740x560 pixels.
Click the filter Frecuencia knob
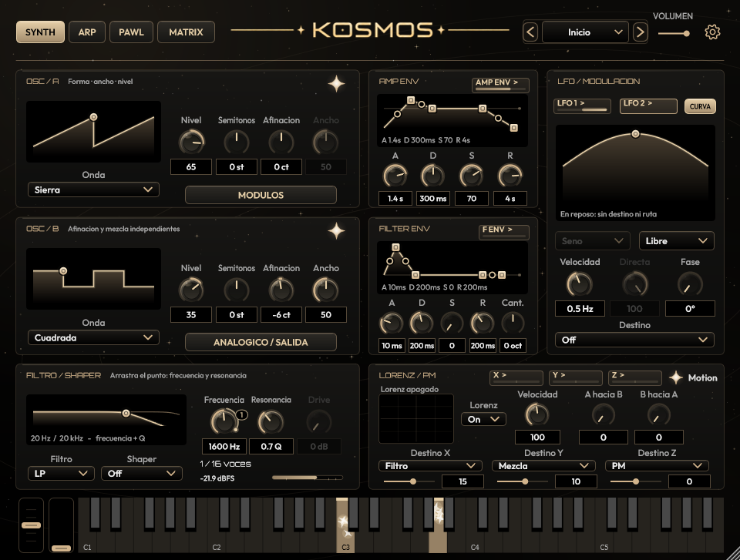(224, 421)
